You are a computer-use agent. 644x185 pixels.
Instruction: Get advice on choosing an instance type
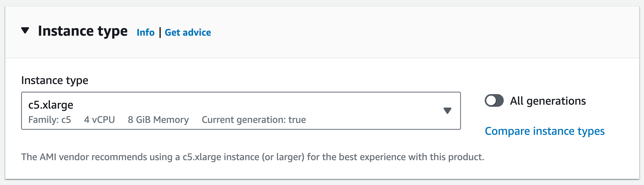(x=188, y=32)
